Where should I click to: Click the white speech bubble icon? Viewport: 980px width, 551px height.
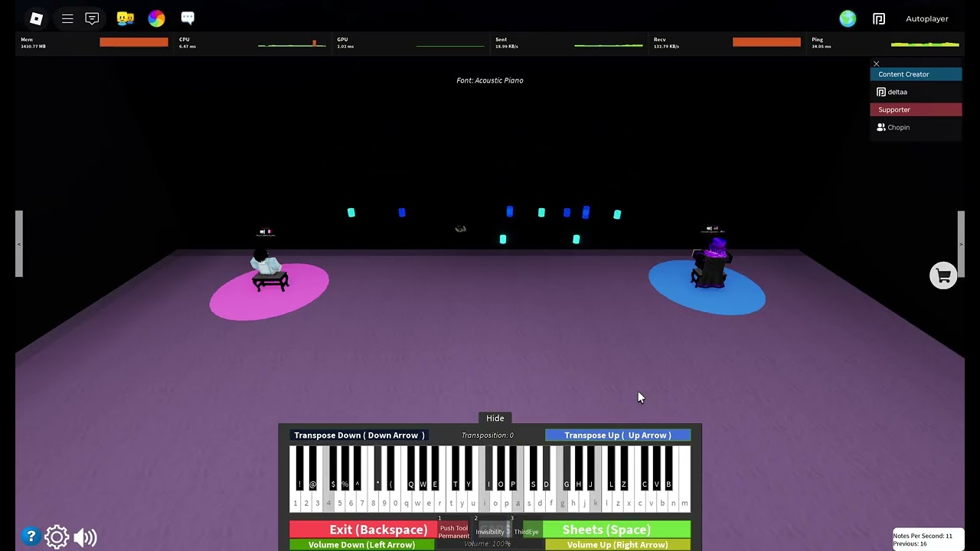pos(188,18)
